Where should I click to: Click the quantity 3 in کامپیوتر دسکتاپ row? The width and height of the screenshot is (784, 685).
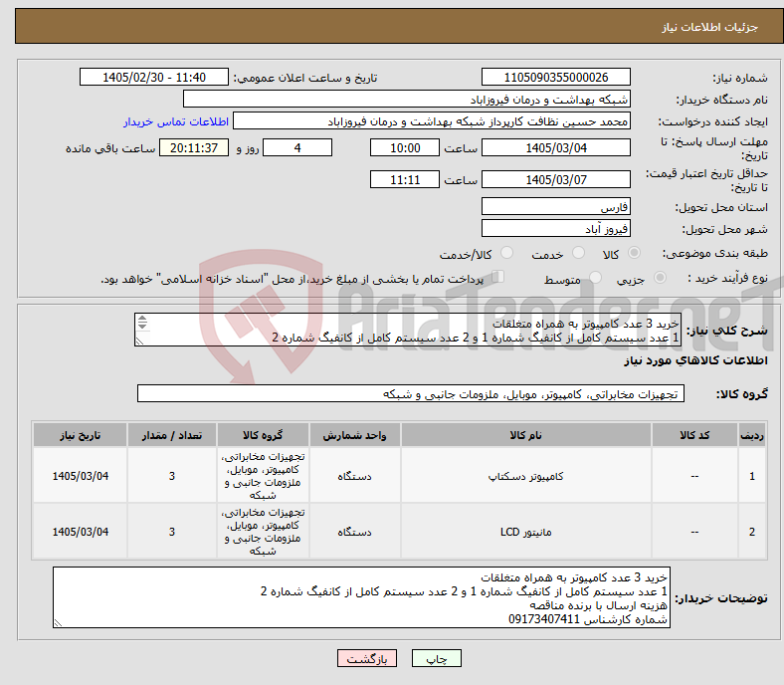pos(171,476)
